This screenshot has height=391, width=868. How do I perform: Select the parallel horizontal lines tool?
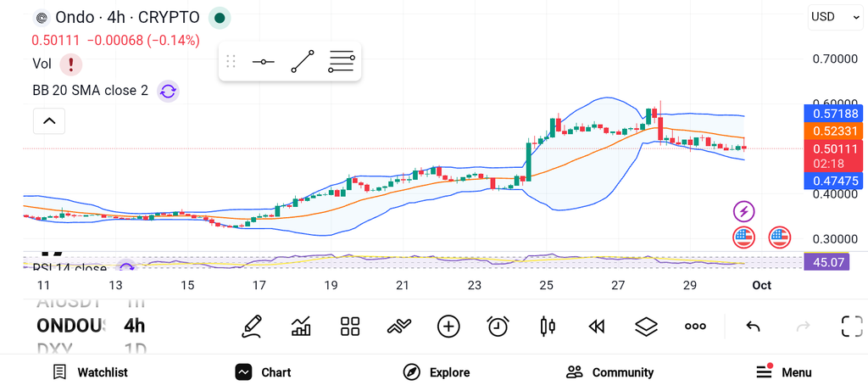click(x=341, y=61)
